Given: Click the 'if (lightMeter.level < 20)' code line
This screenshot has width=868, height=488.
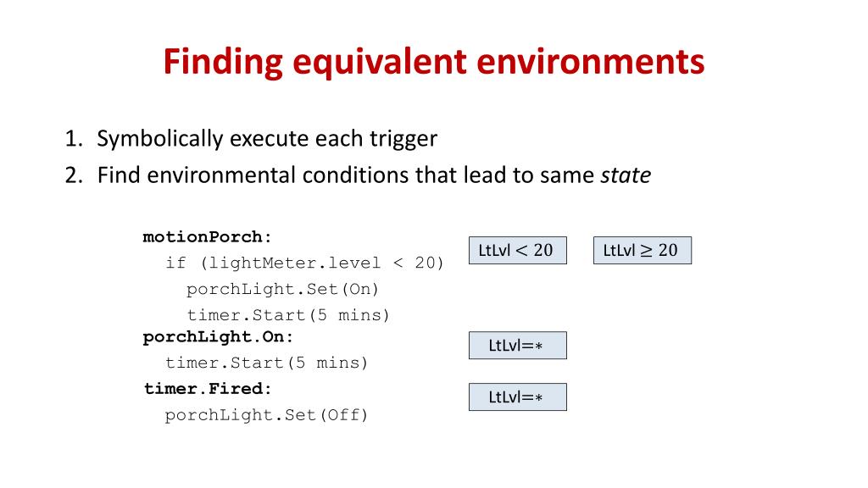Looking at the screenshot, I should coord(304,263).
